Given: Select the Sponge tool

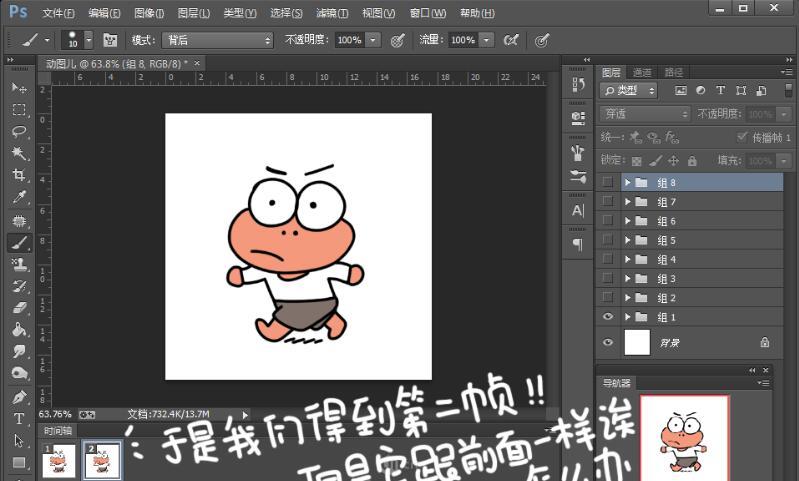Looking at the screenshot, I should tap(19, 373).
